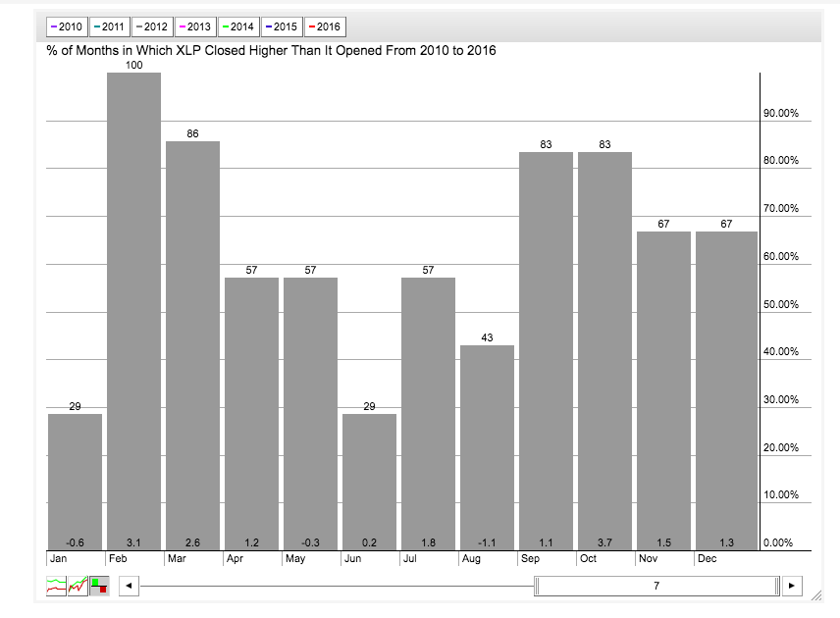Viewport: 840px width, 618px height.
Task: Switch to separate line chart mode icon
Action: [56, 586]
